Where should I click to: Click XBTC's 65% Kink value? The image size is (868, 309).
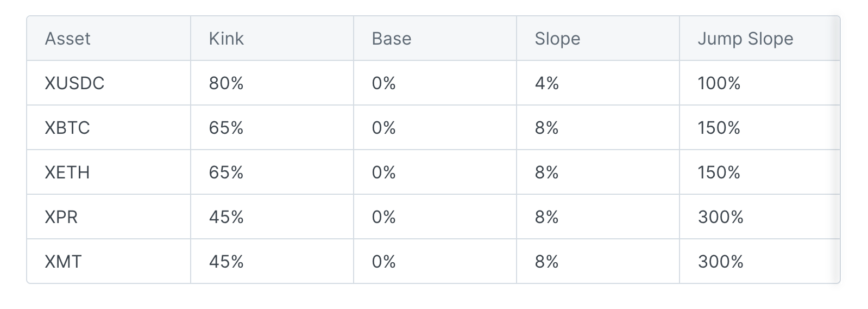[x=226, y=128]
